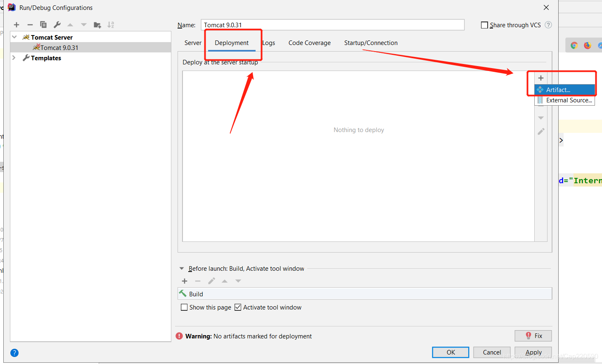Move before launch task up
The width and height of the screenshot is (602, 364).
tap(225, 281)
